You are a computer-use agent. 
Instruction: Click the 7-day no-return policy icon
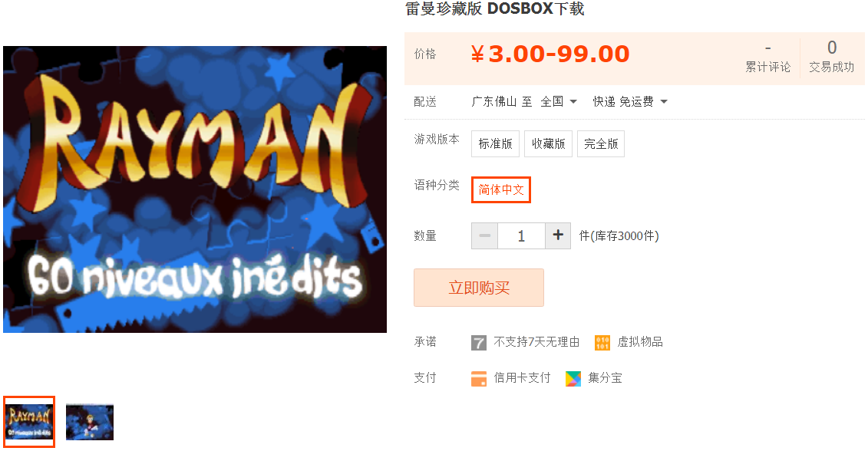[478, 343]
